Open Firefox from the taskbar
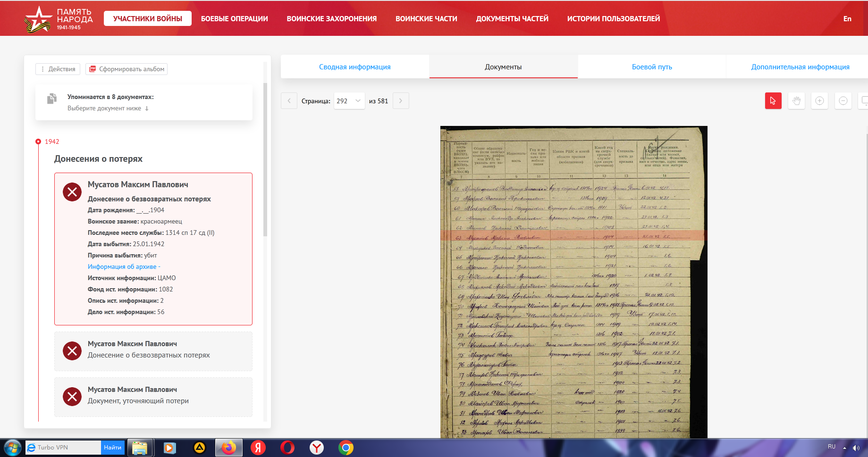The height and width of the screenshot is (457, 868). 229,448
